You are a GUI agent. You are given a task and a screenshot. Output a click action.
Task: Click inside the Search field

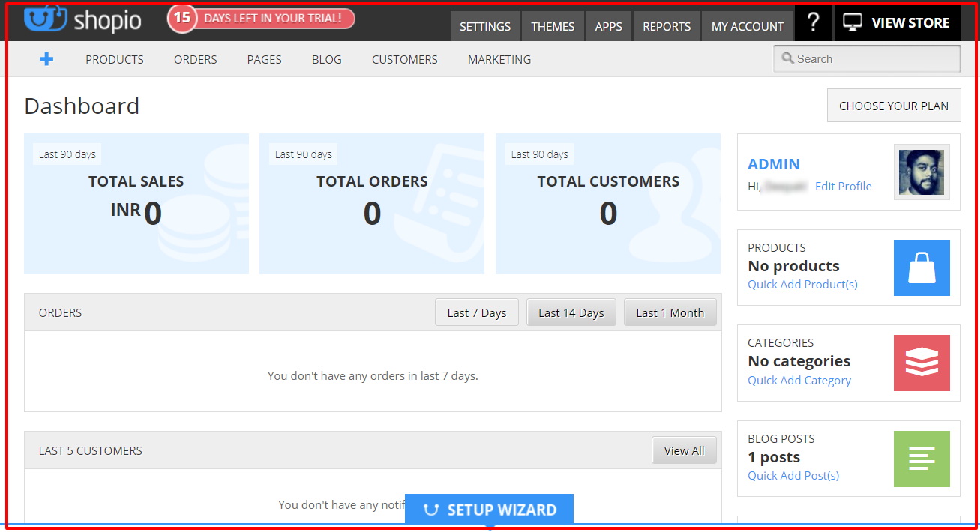coord(866,58)
